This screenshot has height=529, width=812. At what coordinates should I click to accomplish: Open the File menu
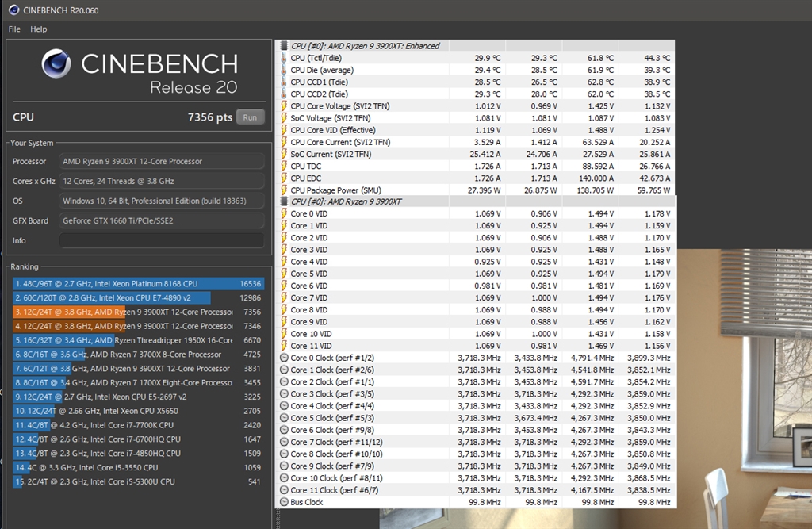point(13,29)
